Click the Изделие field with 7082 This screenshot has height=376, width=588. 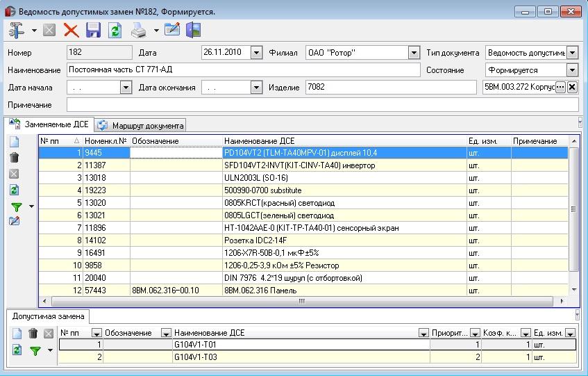391,87
